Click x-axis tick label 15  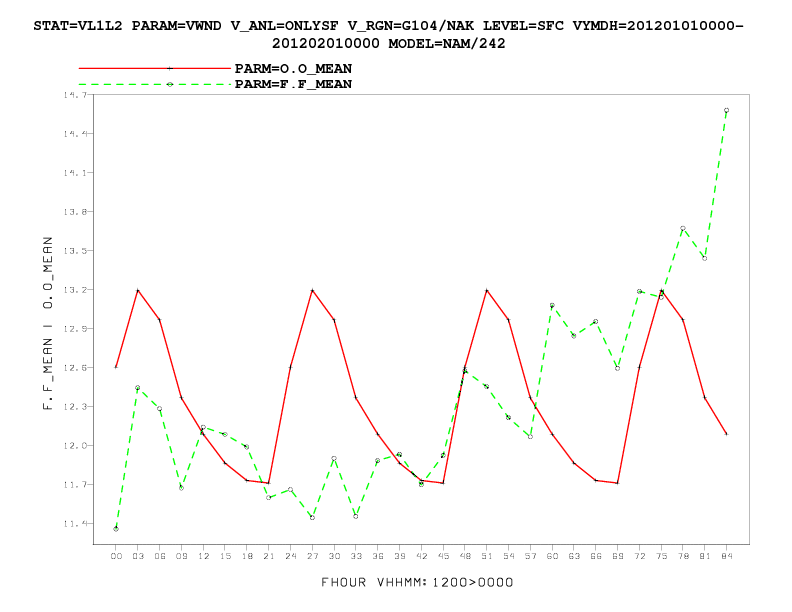[x=225, y=556]
